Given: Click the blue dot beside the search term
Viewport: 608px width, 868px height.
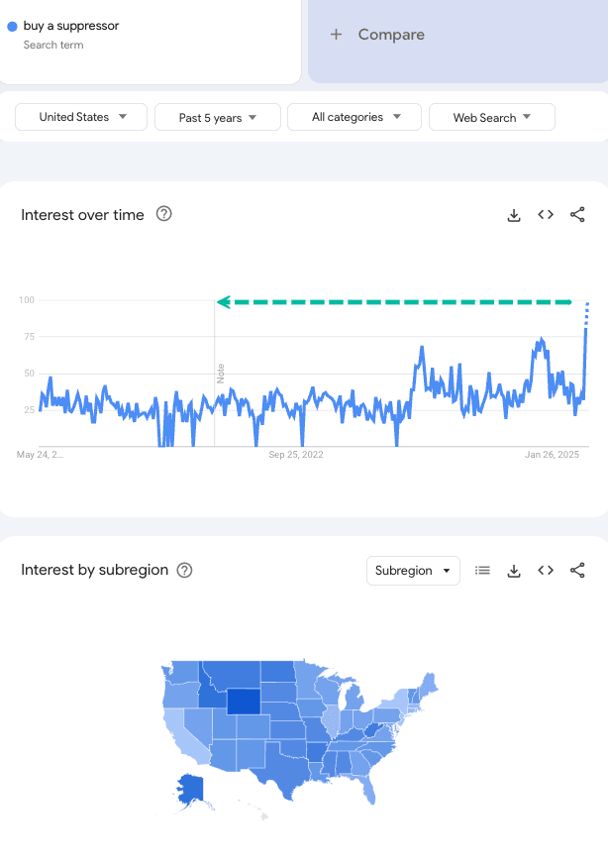Looking at the screenshot, I should coord(12,27).
